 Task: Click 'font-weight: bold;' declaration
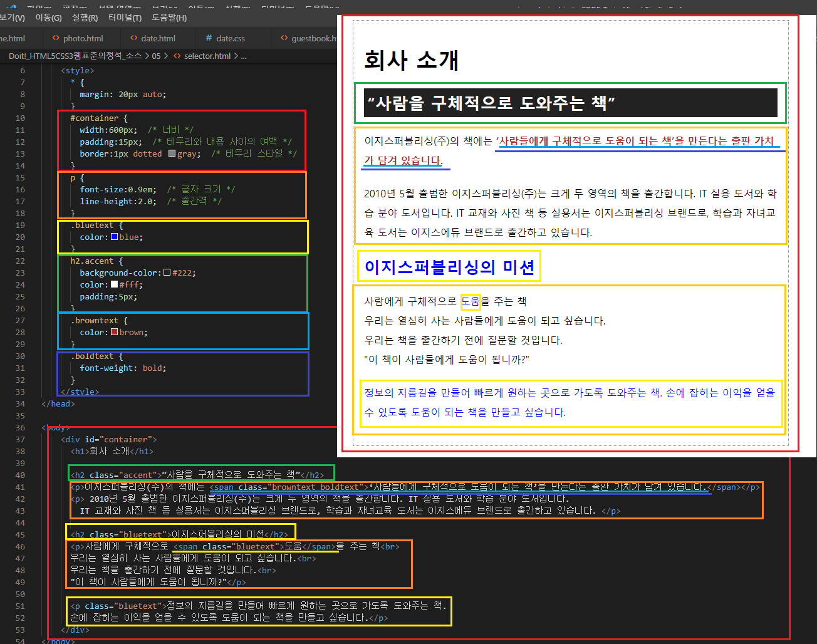click(x=123, y=368)
